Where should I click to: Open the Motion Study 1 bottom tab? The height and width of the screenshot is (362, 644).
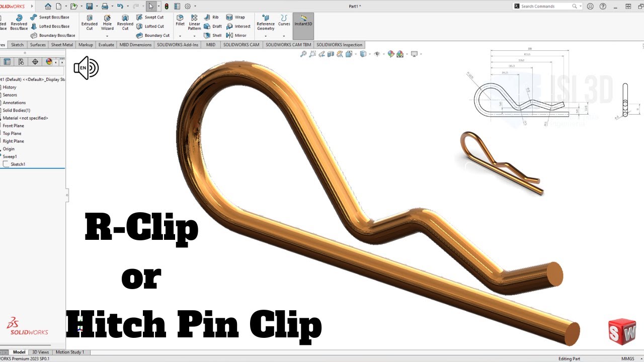point(70,352)
